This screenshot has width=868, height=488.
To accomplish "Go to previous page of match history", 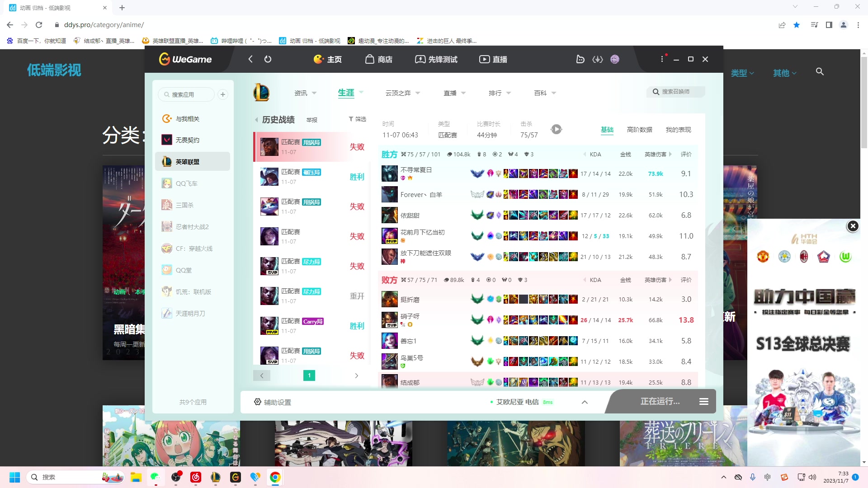I will pyautogui.click(x=262, y=375).
